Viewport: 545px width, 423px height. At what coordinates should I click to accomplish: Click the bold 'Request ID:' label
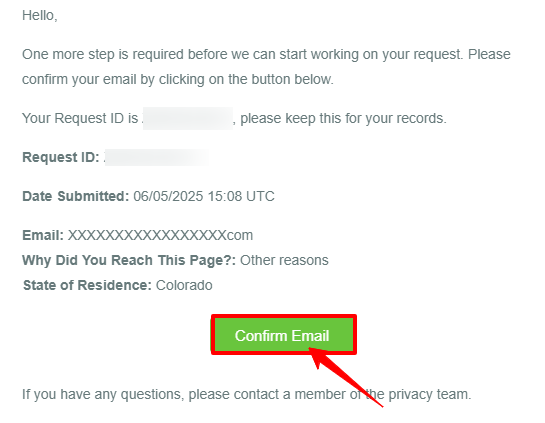(x=61, y=157)
